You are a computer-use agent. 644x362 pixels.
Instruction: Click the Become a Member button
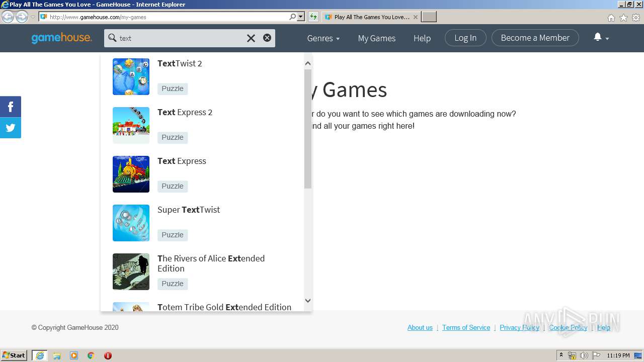535,38
